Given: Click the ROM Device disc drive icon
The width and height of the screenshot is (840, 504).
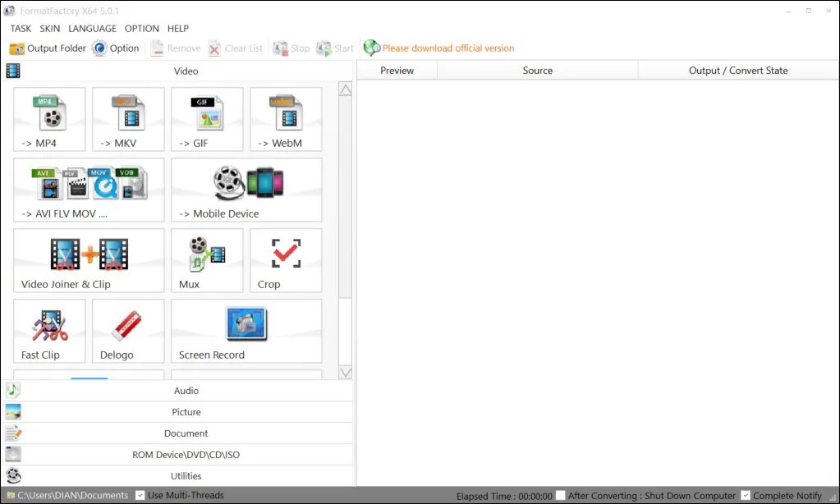Looking at the screenshot, I should click(13, 454).
